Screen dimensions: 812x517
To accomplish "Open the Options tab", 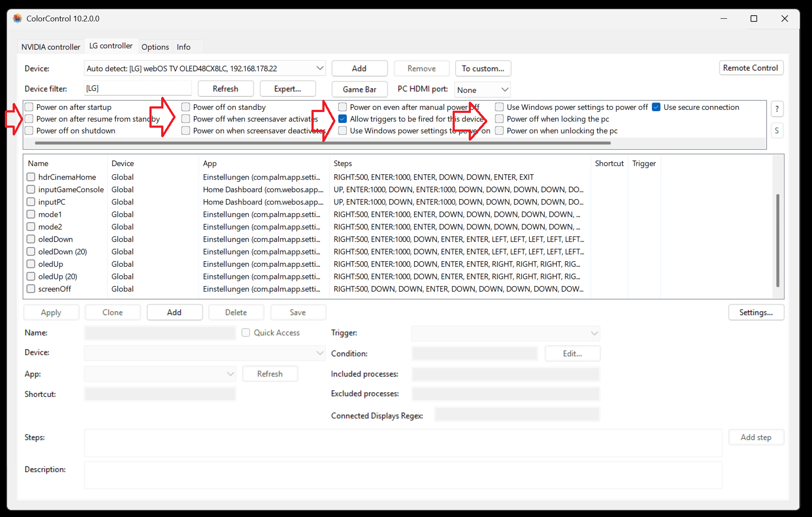I will pyautogui.click(x=155, y=47).
